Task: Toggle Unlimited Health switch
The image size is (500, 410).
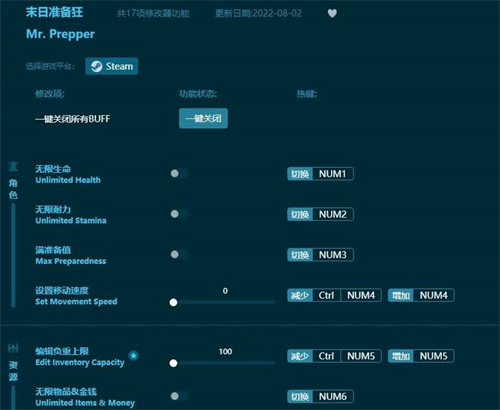Action: coord(179,173)
